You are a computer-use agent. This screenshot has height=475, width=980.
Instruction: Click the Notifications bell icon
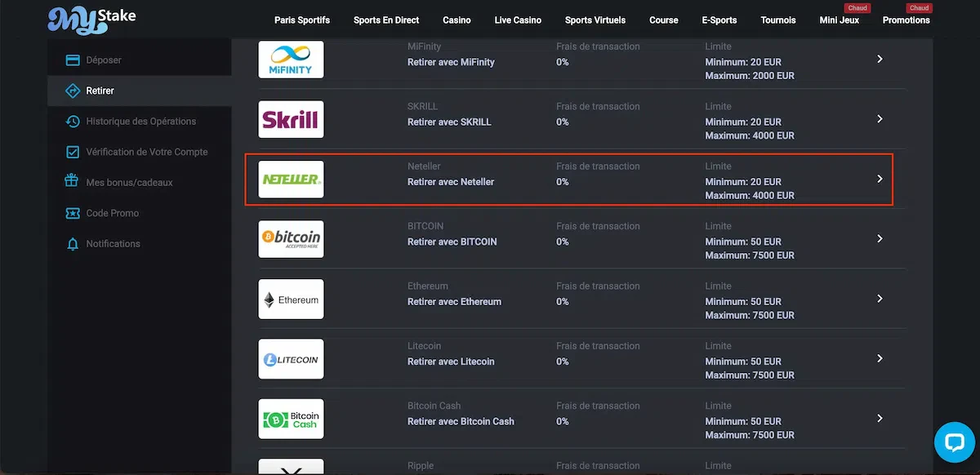pyautogui.click(x=73, y=244)
